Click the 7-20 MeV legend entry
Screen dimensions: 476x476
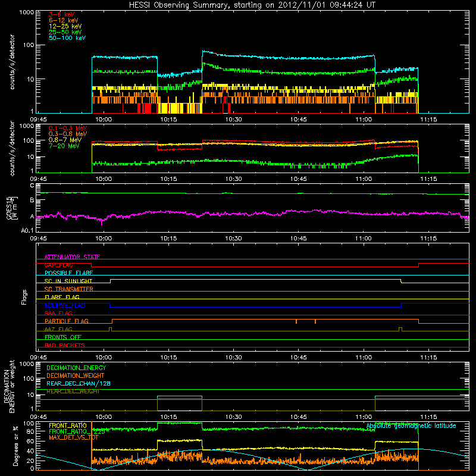[x=64, y=146]
